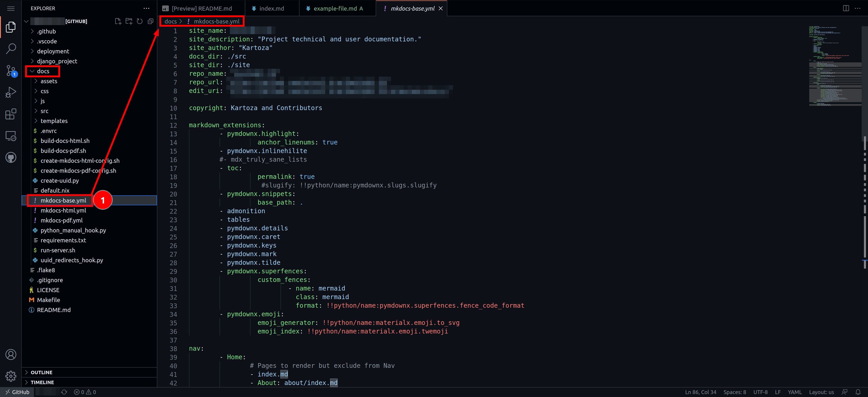Click the synchronize changes icon in status bar
Viewport: 868px width, 397px height.
coord(64,392)
